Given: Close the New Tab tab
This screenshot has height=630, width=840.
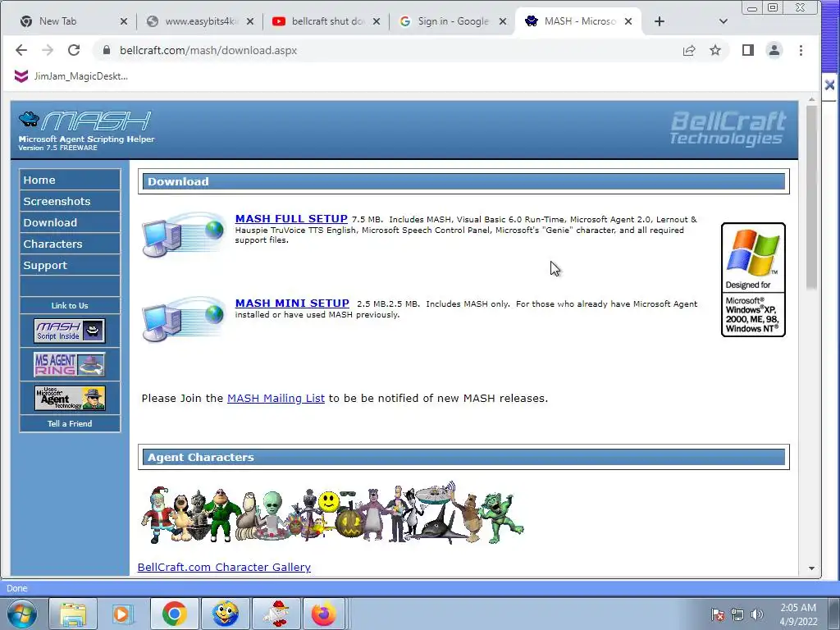Looking at the screenshot, I should tap(124, 21).
